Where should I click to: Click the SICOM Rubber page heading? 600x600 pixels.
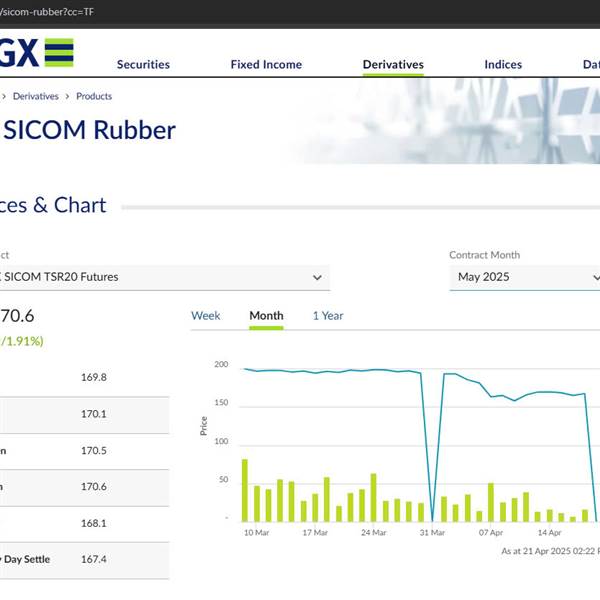[x=90, y=130]
